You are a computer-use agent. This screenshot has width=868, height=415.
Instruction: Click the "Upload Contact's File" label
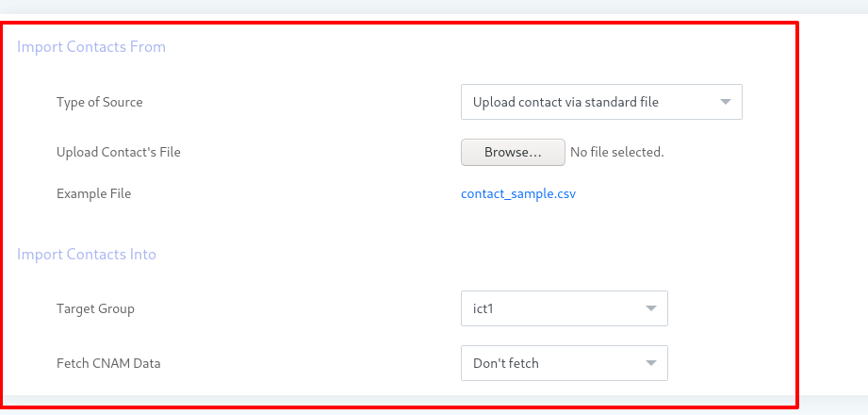click(119, 152)
